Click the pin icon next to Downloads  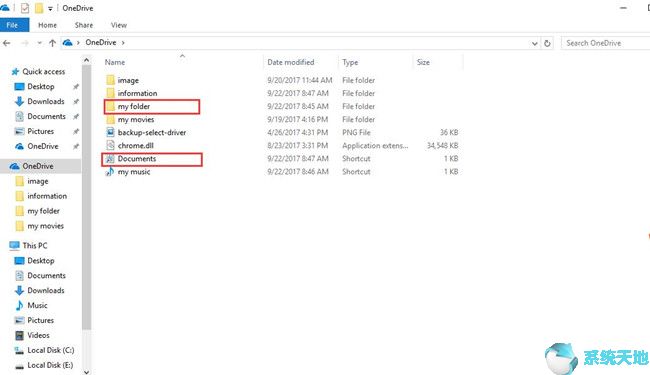click(x=76, y=102)
